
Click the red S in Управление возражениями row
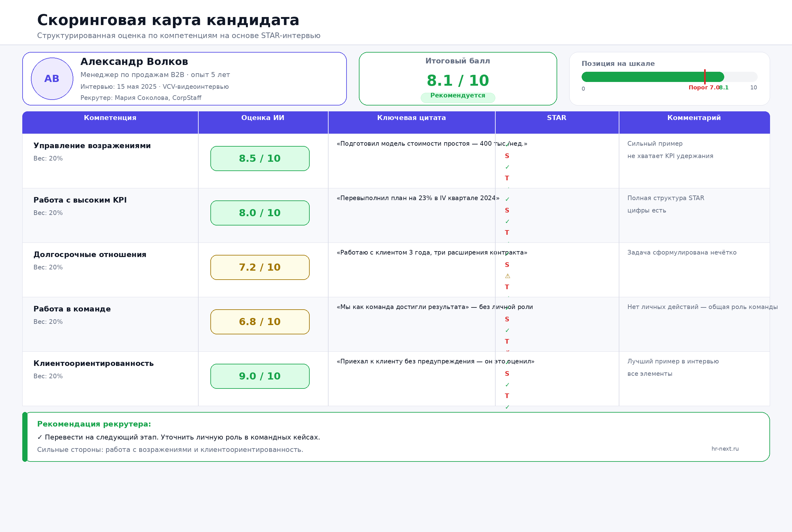(x=507, y=156)
